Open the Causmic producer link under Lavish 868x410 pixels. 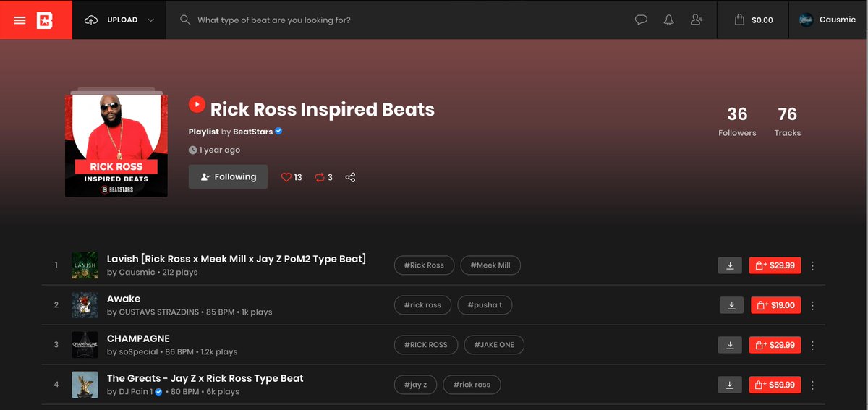click(x=137, y=273)
